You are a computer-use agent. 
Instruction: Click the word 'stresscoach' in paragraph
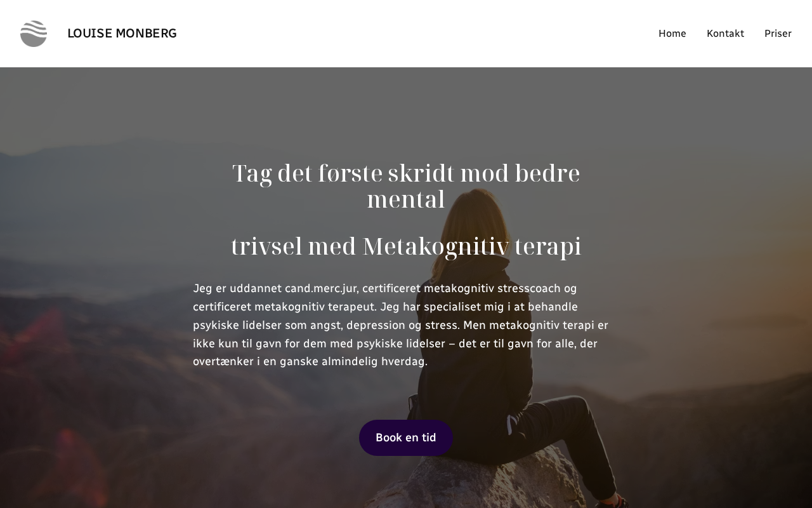point(529,289)
